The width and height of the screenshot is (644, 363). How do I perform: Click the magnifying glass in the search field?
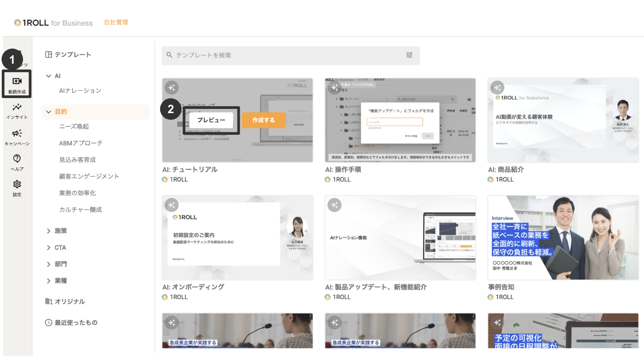click(x=169, y=55)
